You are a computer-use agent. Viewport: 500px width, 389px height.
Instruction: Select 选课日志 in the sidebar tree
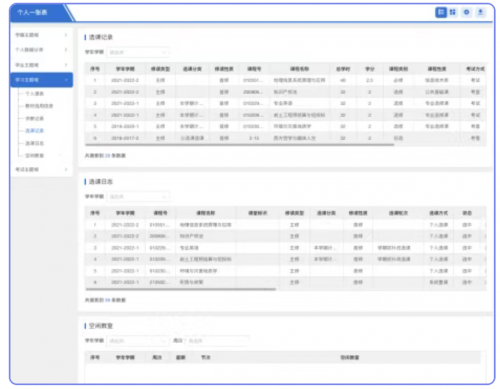34,143
